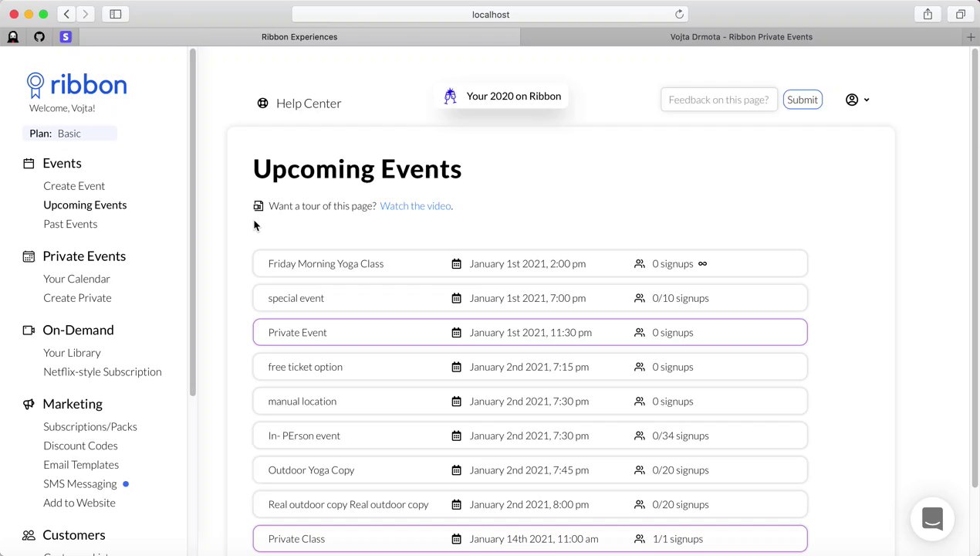Open the user account dropdown menu
Image resolution: width=980 pixels, height=556 pixels.
[x=857, y=100]
